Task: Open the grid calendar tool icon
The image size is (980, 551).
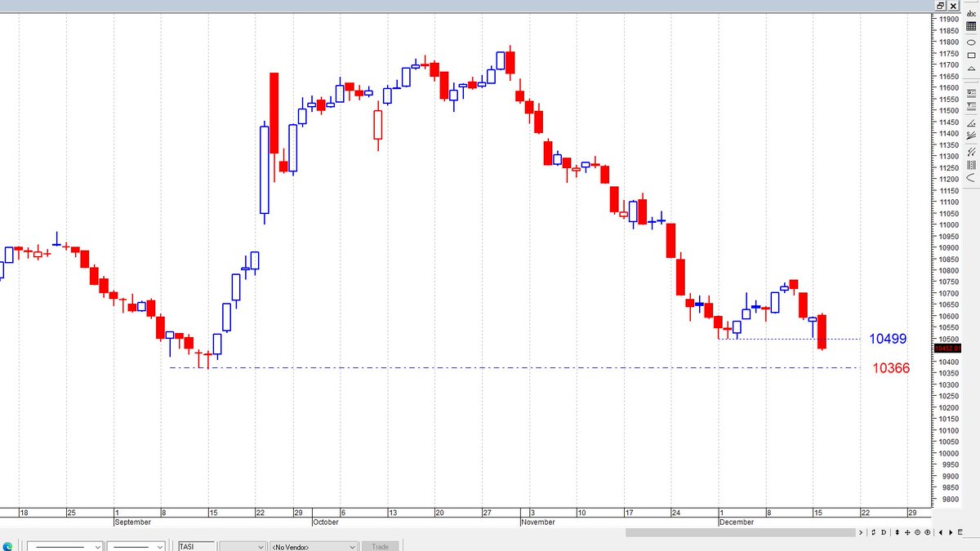Action: (x=971, y=27)
